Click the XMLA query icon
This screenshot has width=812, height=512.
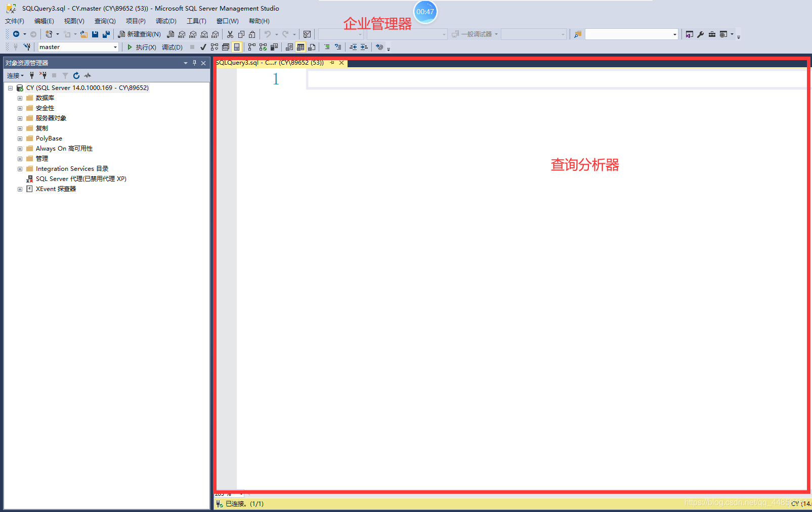coord(204,34)
